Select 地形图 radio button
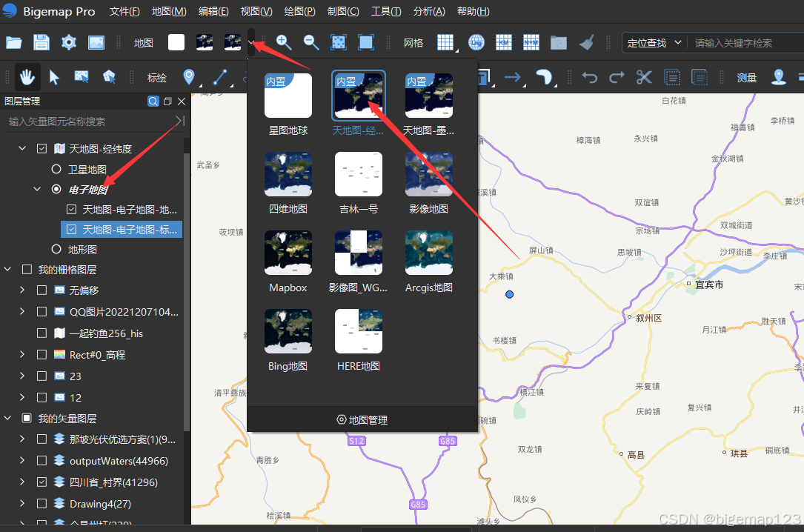 (56, 249)
